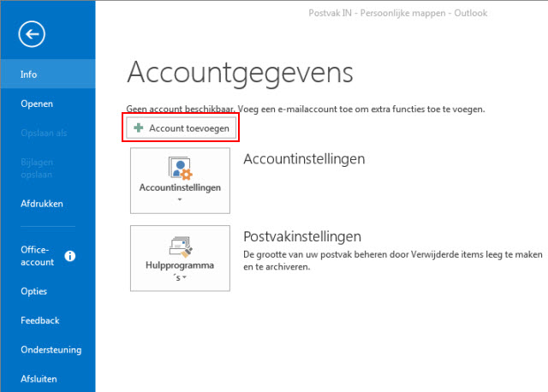Expand the Accountinstellingen dropdown arrow
Image resolution: width=548 pixels, height=392 pixels.
180,199
